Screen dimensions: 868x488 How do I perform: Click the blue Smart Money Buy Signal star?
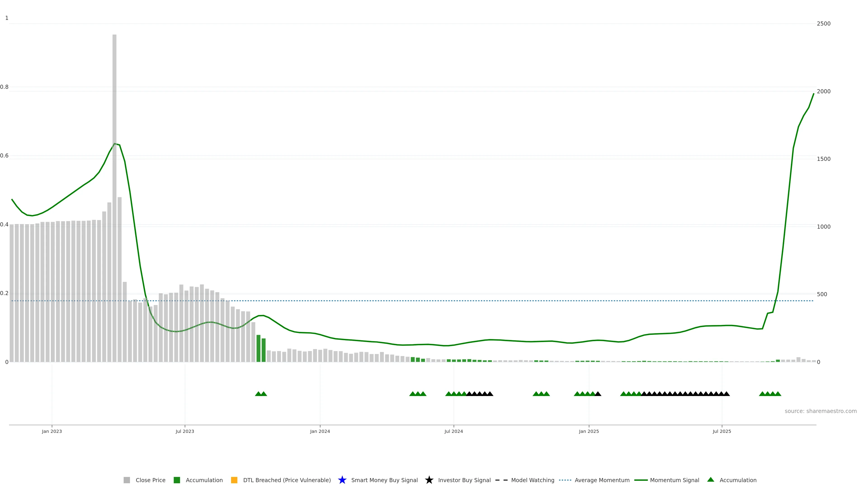coord(342,480)
